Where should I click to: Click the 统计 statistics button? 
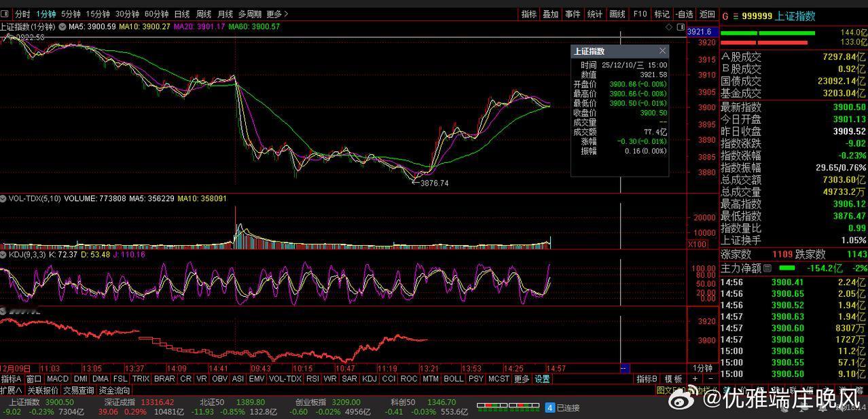pos(595,14)
